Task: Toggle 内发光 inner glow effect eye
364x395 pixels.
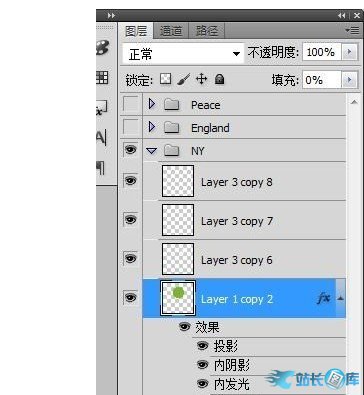Action: coord(203,384)
